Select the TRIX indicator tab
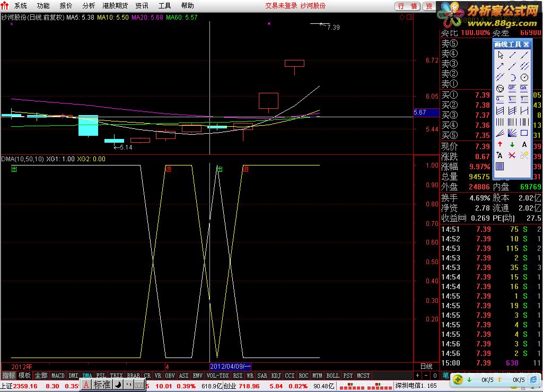Viewport: 543px width, 392px height. click(116, 376)
